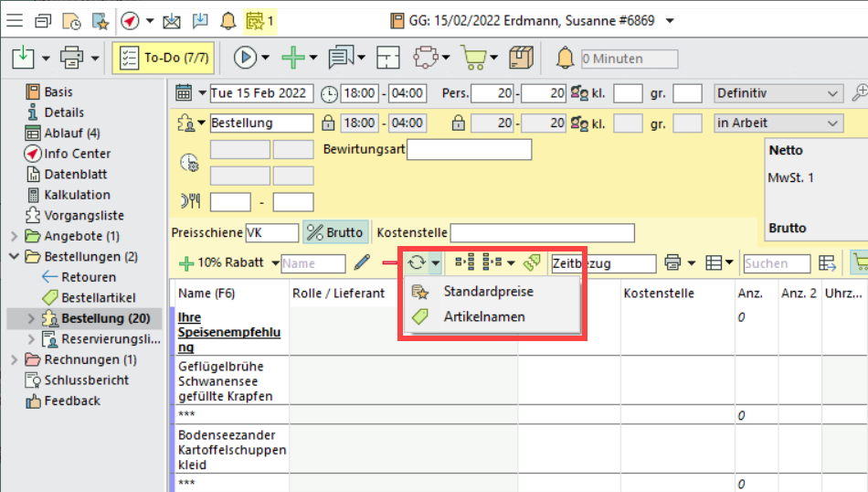Open the in Arbeit status dropdown
The image size is (868, 492).
[x=778, y=123]
